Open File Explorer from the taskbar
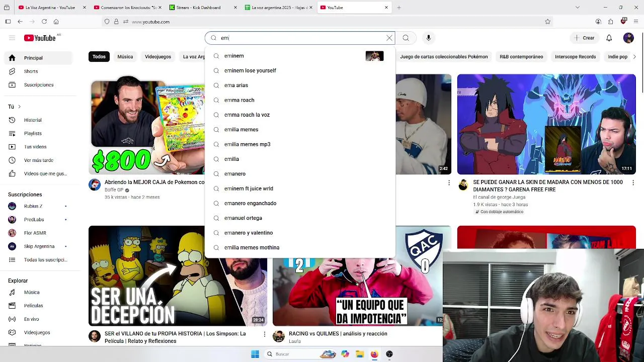Image resolution: width=644 pixels, height=362 pixels. coord(360,354)
